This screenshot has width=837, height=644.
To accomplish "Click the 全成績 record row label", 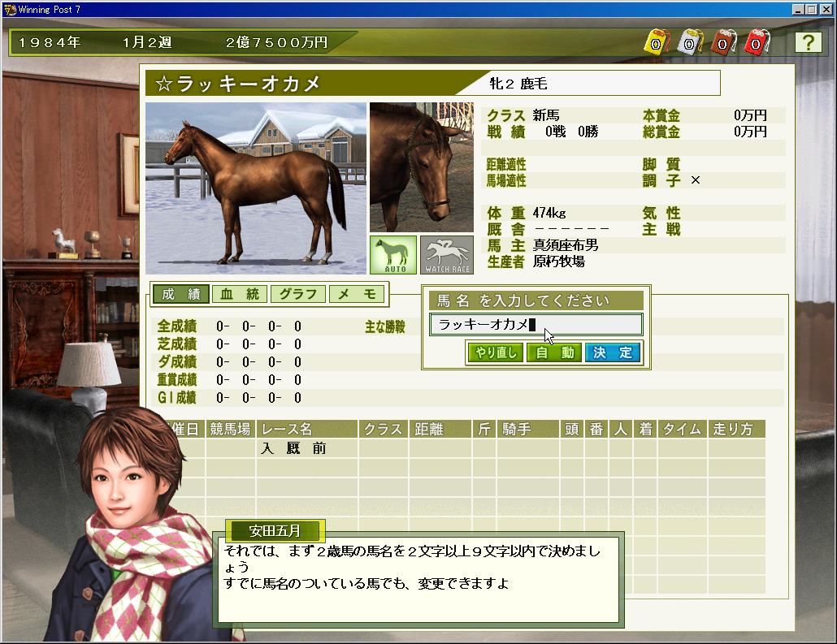I will pyautogui.click(x=176, y=326).
